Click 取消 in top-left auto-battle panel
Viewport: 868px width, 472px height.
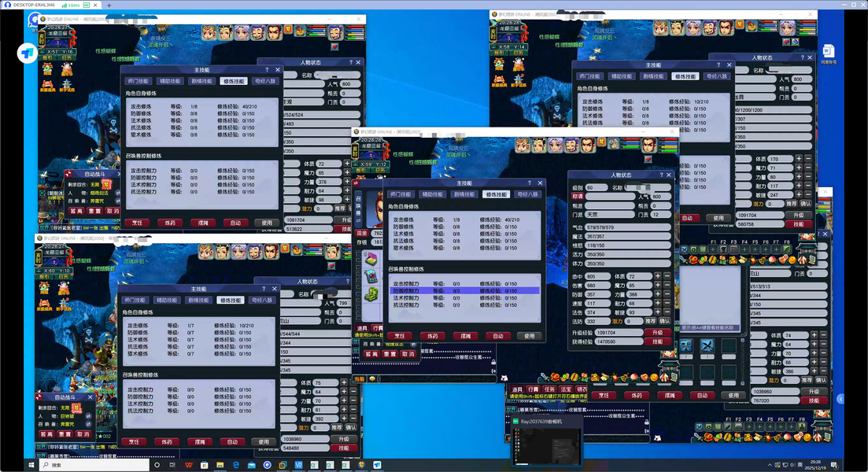113,211
